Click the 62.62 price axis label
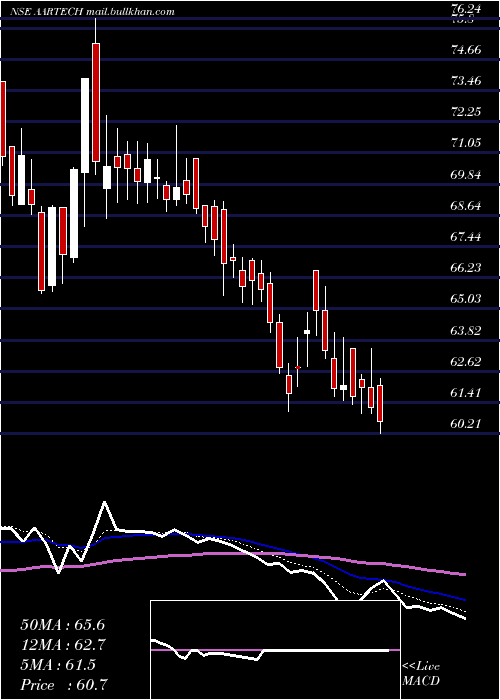This screenshot has height=700, width=500. pos(466,362)
